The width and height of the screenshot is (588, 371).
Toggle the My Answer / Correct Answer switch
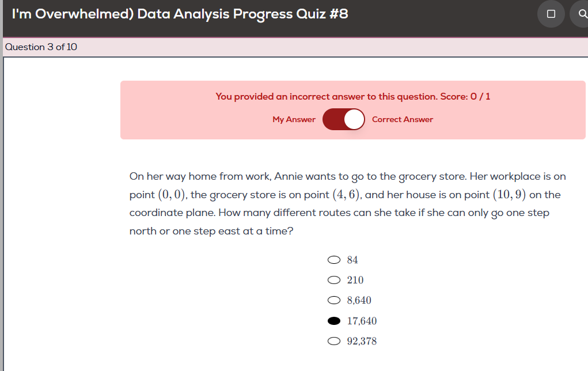tap(344, 119)
